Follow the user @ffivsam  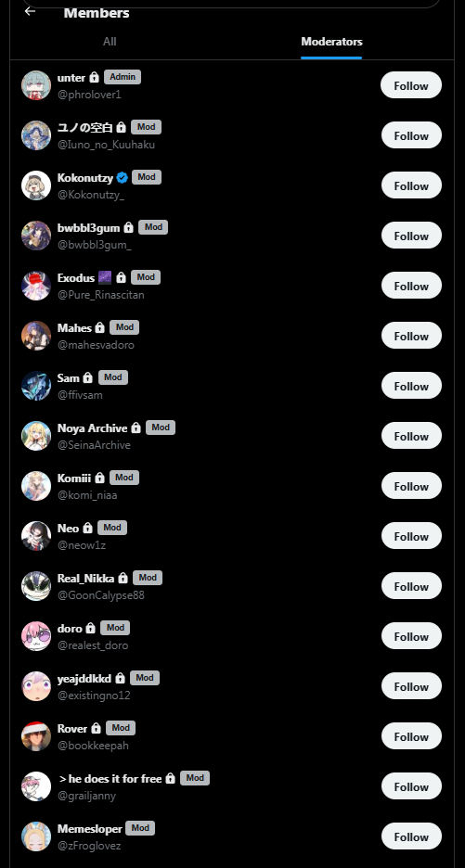coord(411,386)
